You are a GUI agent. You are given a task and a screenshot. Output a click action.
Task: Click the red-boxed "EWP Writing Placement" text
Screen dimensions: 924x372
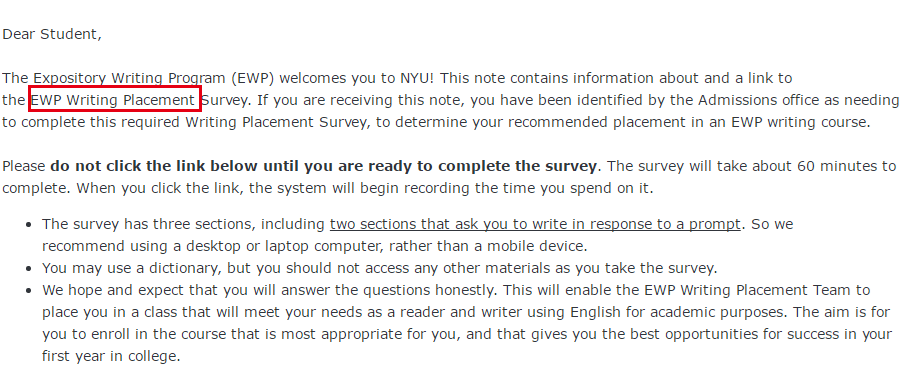113,100
